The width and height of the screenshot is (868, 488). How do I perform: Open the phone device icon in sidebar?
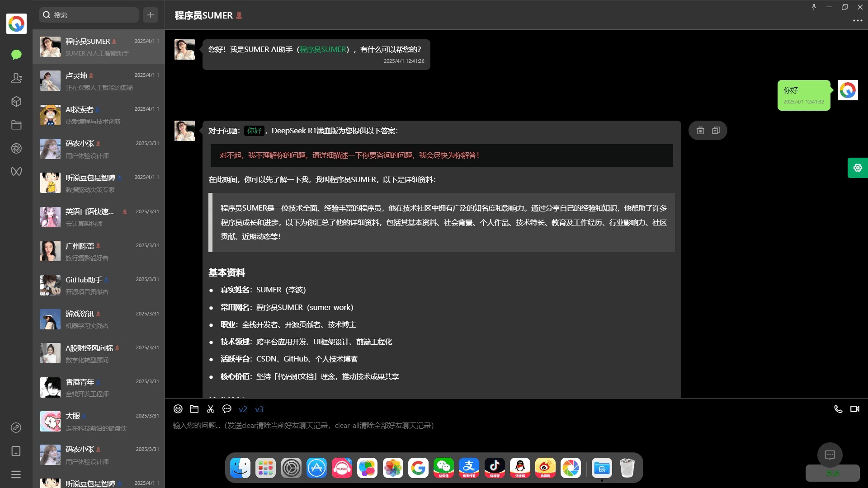(x=16, y=451)
